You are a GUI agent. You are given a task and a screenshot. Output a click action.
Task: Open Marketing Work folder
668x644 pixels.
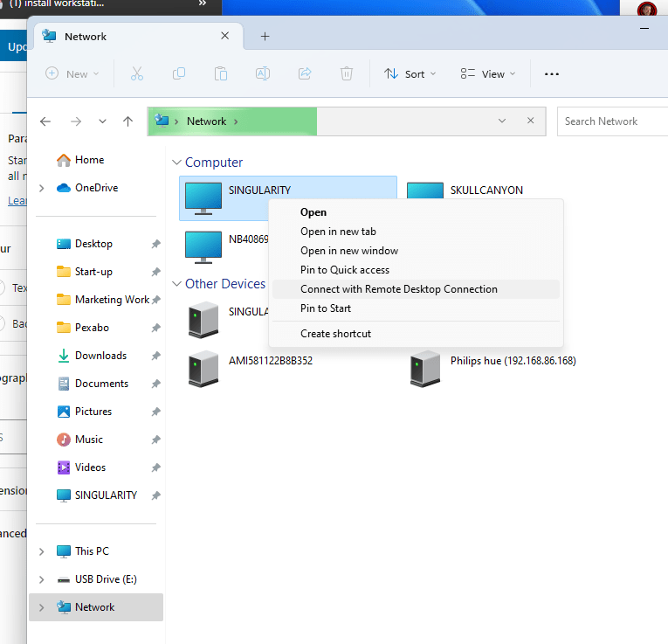[x=103, y=300]
